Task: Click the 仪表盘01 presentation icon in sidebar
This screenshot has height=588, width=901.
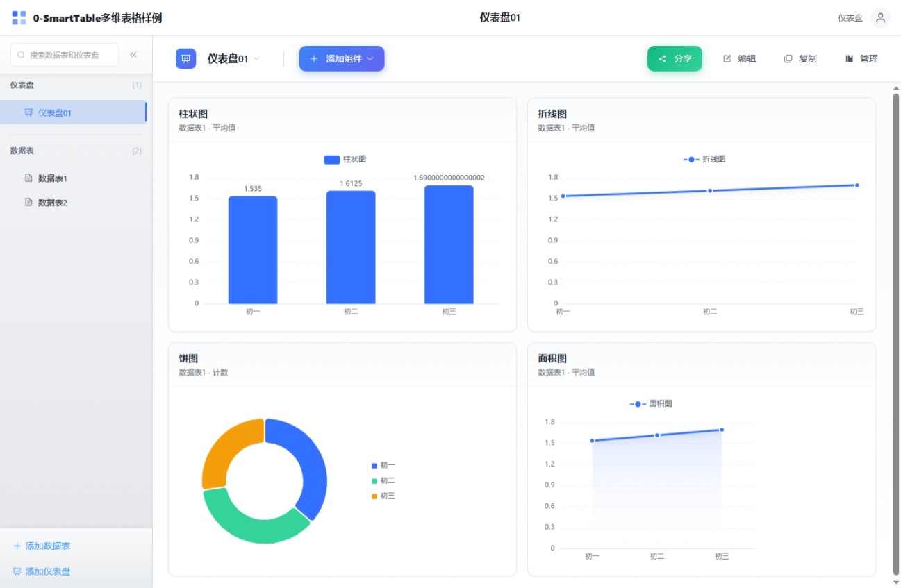Action: click(28, 112)
